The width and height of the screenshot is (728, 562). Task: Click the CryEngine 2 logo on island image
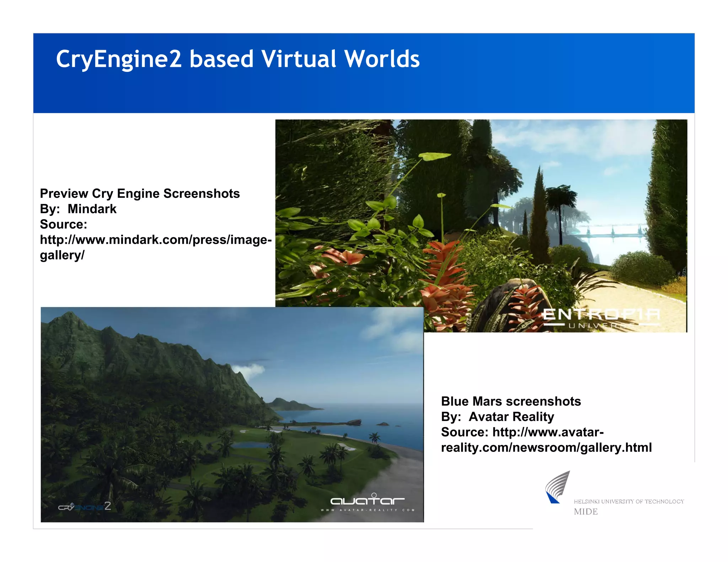[85, 506]
